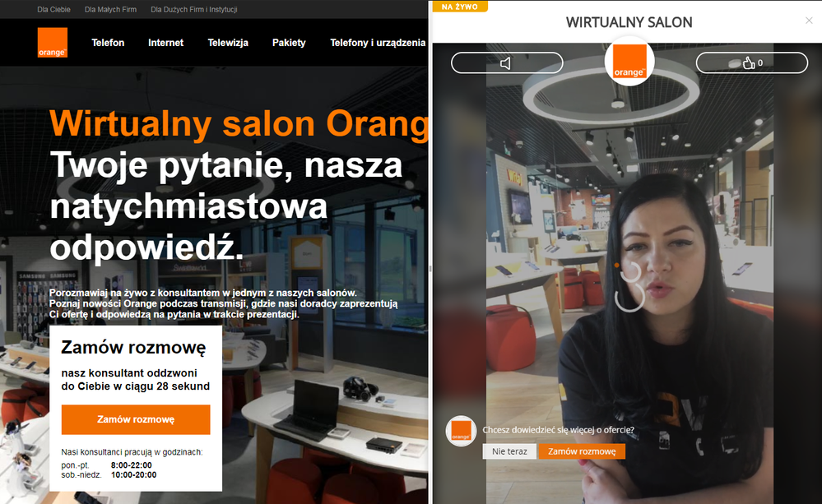The width and height of the screenshot is (822, 504).
Task: Click the Orange logo in the site header
Action: pos(53,43)
